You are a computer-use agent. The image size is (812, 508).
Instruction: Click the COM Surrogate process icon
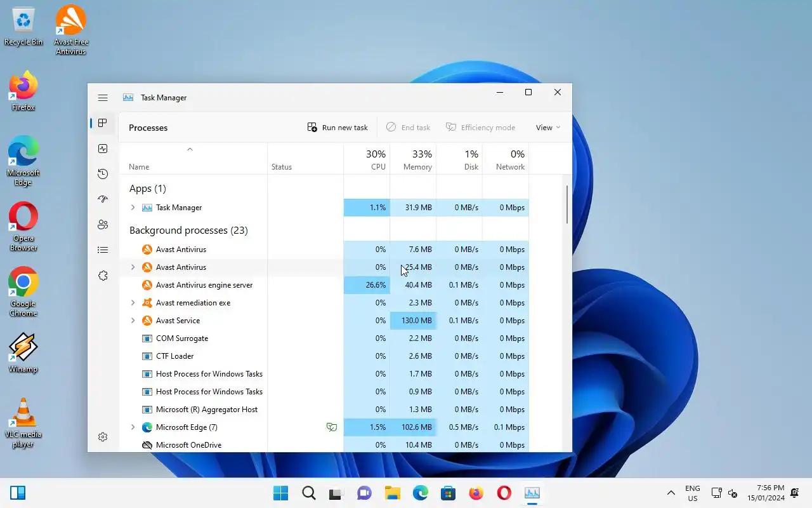(x=147, y=338)
